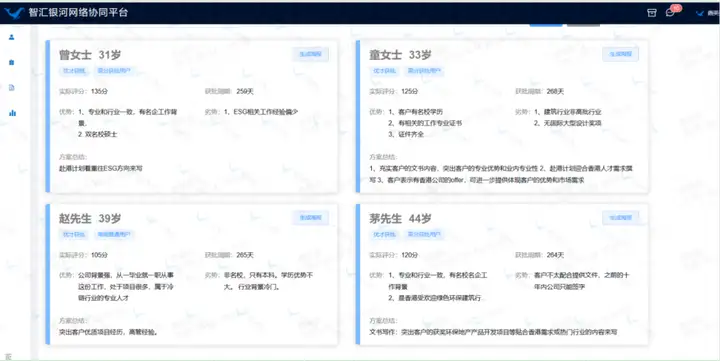
Task: Click the name heading 赵先生 39岁
Action: 90,219
